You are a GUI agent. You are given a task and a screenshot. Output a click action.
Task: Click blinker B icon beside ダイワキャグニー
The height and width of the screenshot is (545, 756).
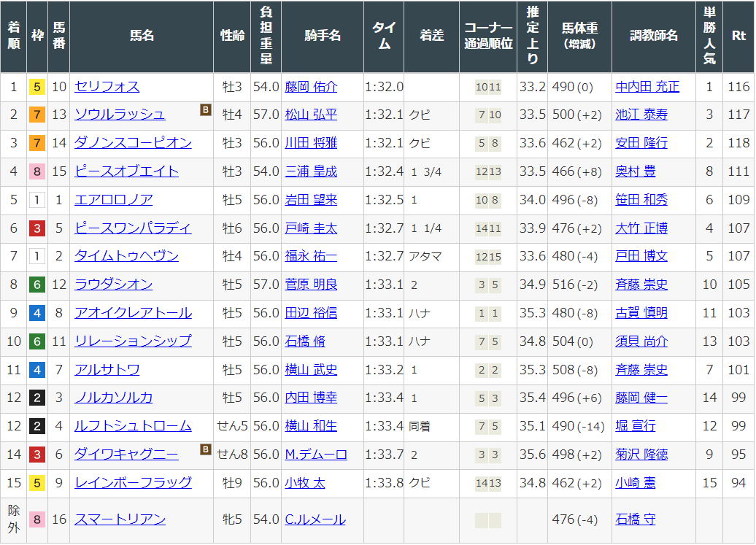click(x=205, y=449)
